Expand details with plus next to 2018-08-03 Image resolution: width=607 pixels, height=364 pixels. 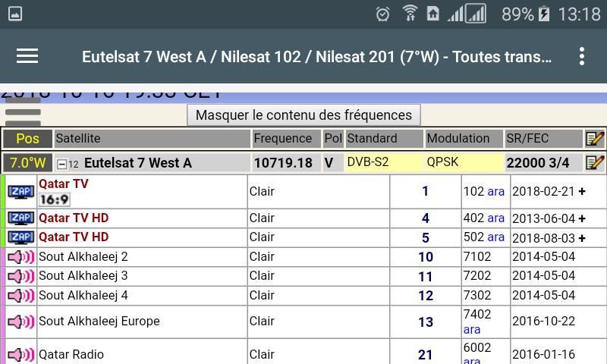[x=582, y=237]
